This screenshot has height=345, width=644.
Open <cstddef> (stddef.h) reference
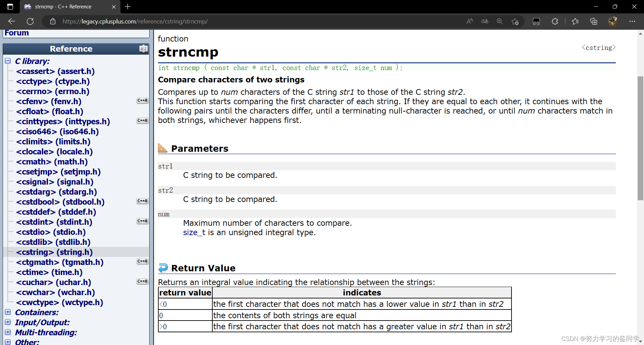tap(56, 212)
